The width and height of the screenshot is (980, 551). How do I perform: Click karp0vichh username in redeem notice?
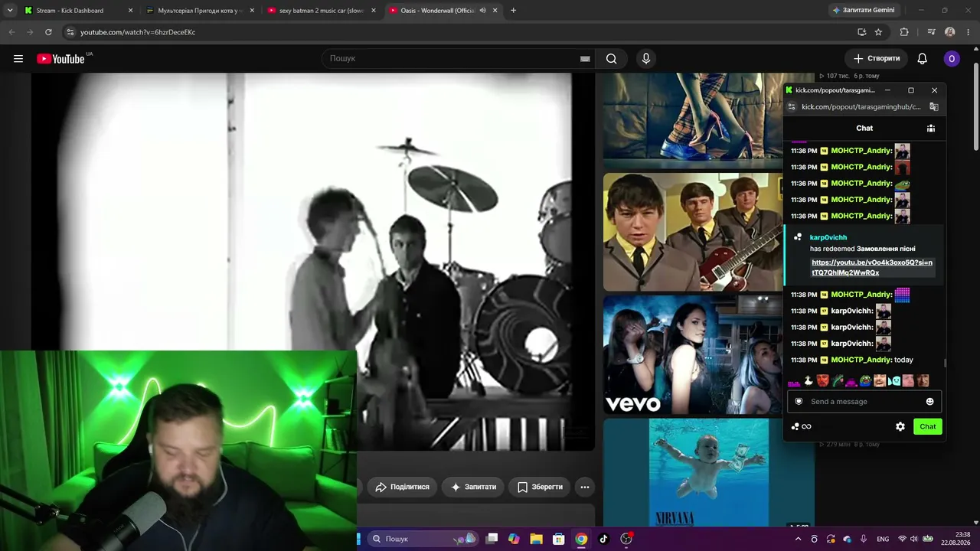(828, 237)
